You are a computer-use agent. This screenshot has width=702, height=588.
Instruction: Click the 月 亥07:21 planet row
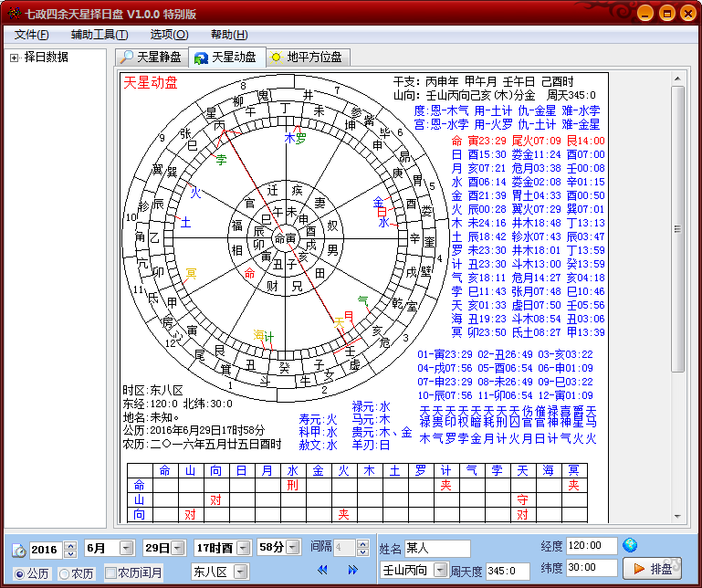pos(528,168)
